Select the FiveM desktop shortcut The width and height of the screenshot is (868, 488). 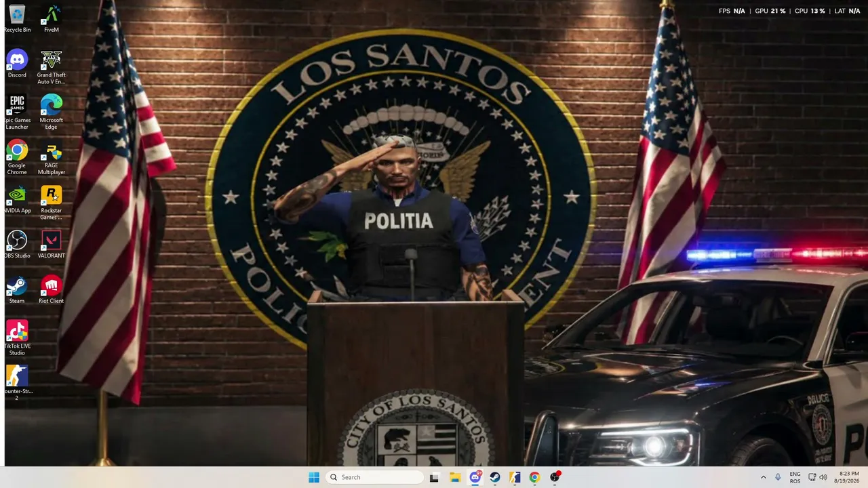pyautogui.click(x=52, y=19)
